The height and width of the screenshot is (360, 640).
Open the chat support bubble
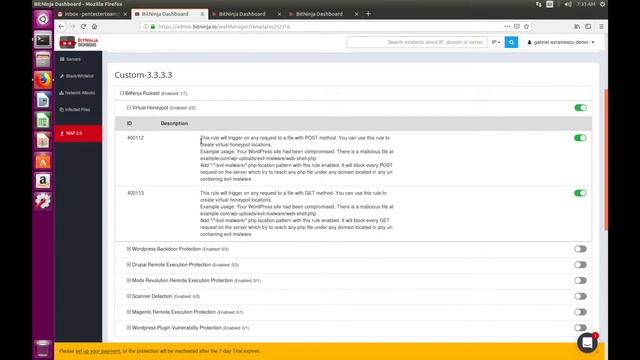coord(587,343)
